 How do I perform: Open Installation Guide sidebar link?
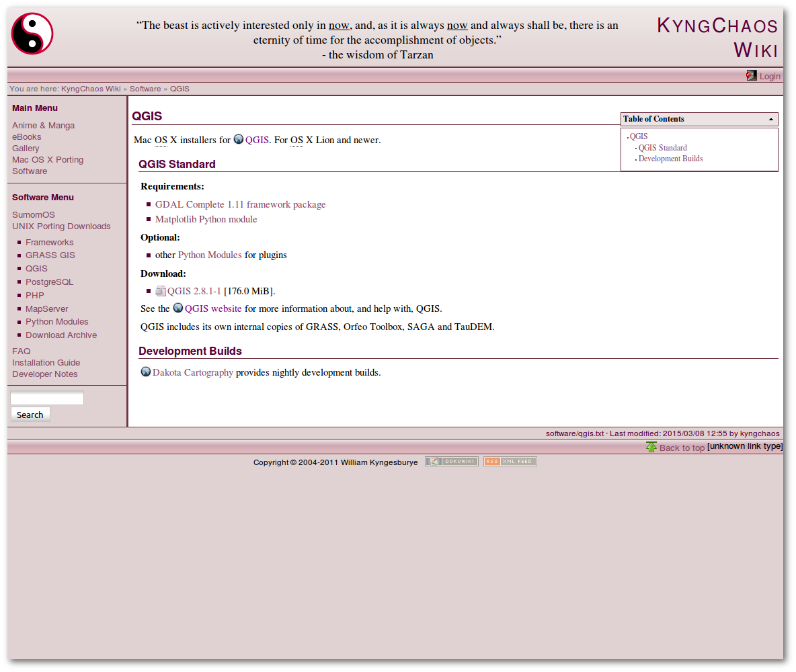click(x=46, y=363)
